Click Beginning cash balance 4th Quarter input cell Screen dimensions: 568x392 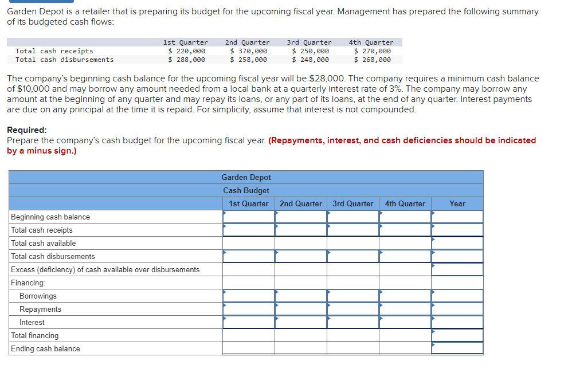(405, 217)
